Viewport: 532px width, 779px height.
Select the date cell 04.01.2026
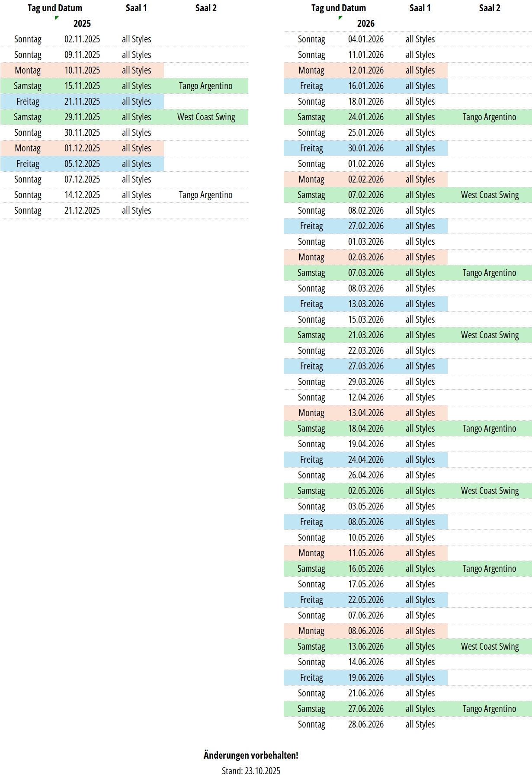[x=365, y=39]
